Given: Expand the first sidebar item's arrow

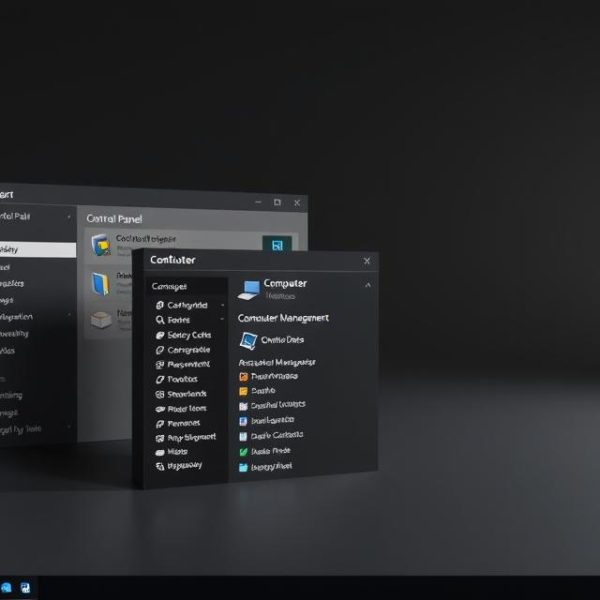Looking at the screenshot, I should [x=222, y=305].
